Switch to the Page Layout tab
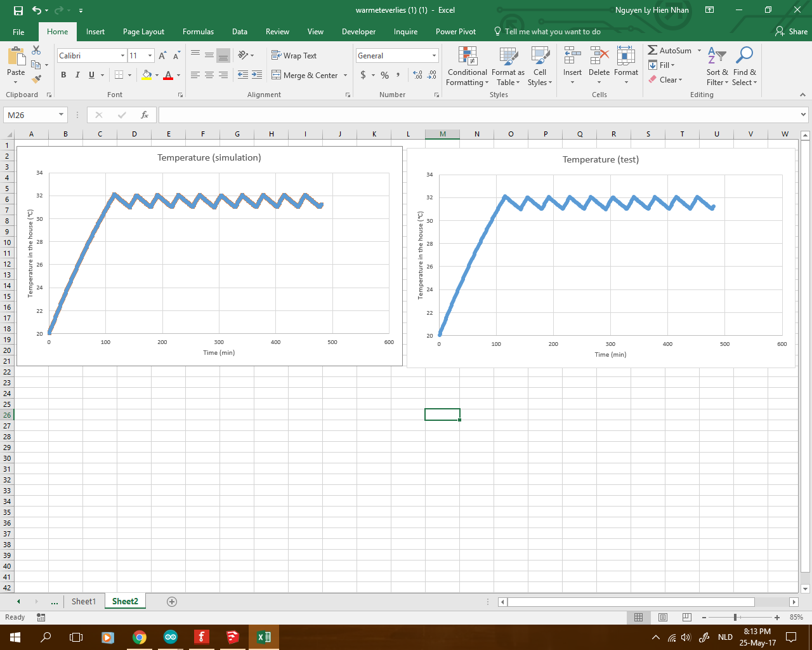This screenshot has height=650, width=812. 143,32
